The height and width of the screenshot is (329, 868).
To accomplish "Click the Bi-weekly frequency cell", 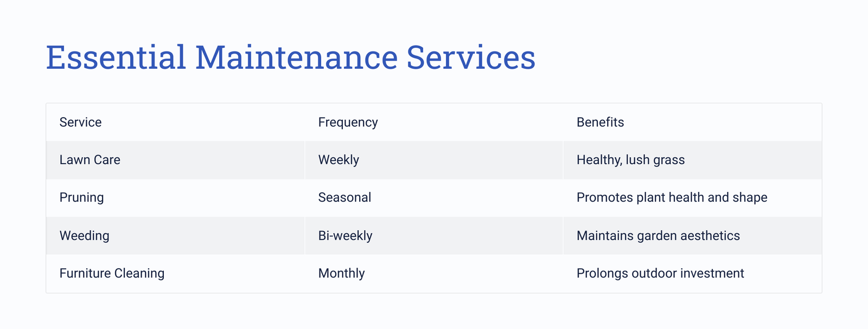I will click(434, 236).
